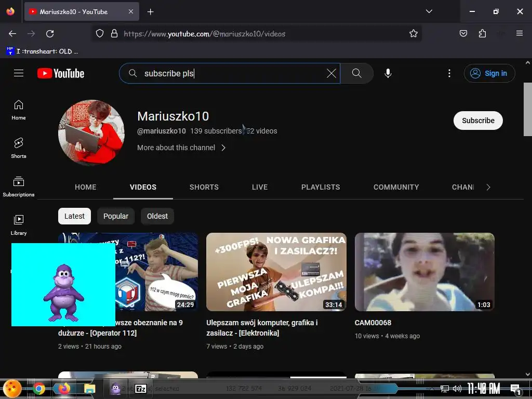The image size is (532, 399).
Task: Open the Bonzi Buddy taskbar item
Action: tap(116, 389)
